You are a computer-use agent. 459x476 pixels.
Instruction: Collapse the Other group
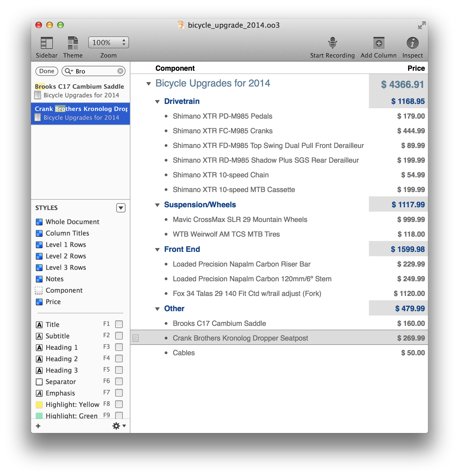coord(157,309)
